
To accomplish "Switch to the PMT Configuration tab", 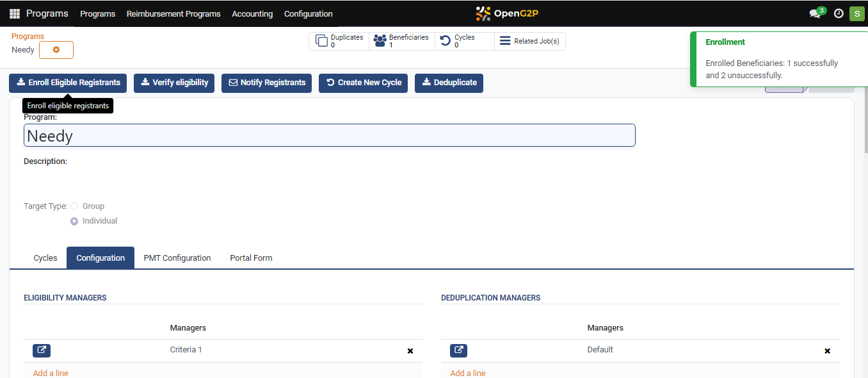I will click(x=177, y=258).
